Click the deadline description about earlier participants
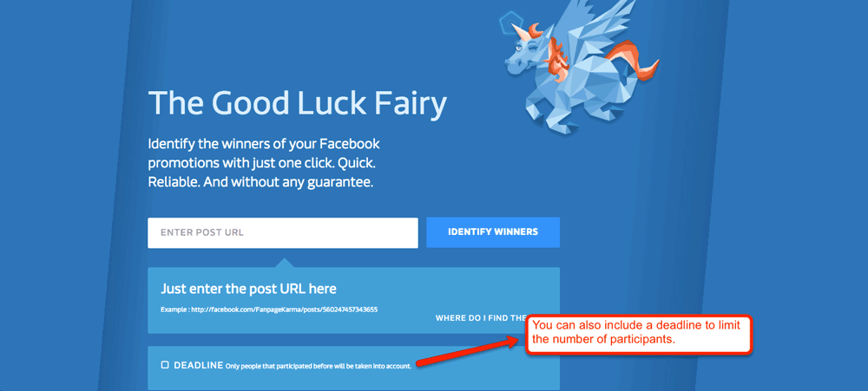868x391 pixels. pos(319,366)
